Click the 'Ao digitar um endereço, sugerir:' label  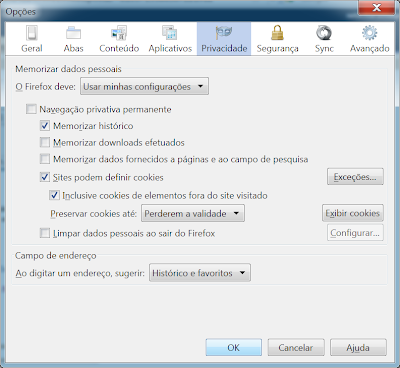pos(80,273)
